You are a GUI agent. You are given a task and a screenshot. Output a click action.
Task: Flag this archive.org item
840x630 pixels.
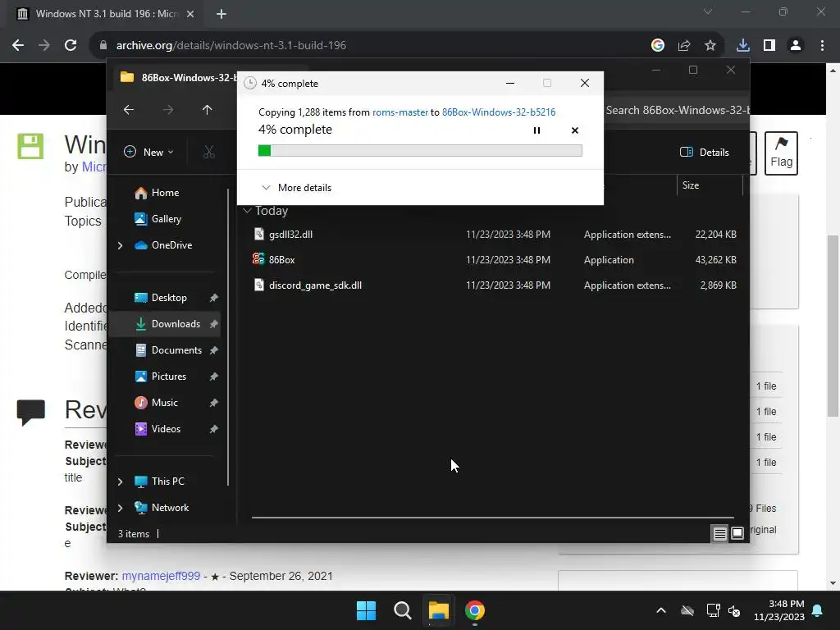pos(781,153)
